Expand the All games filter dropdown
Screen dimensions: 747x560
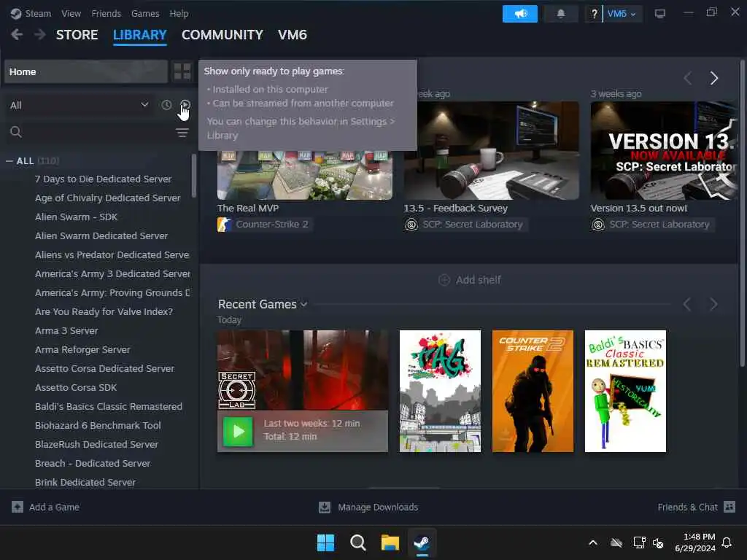pos(79,105)
